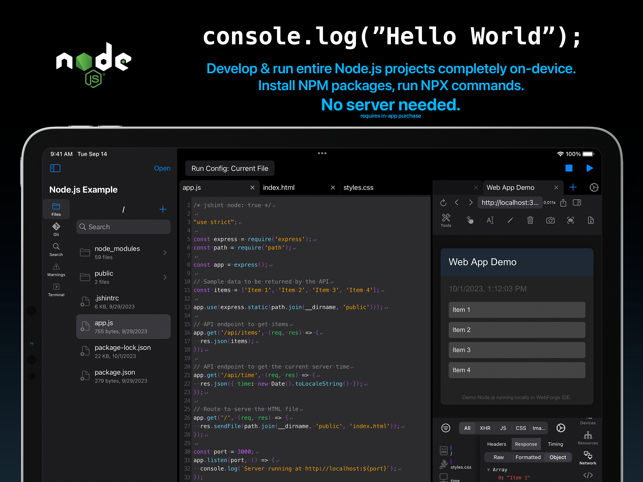
Task: Switch to the styles.css editor tab
Action: (x=358, y=187)
